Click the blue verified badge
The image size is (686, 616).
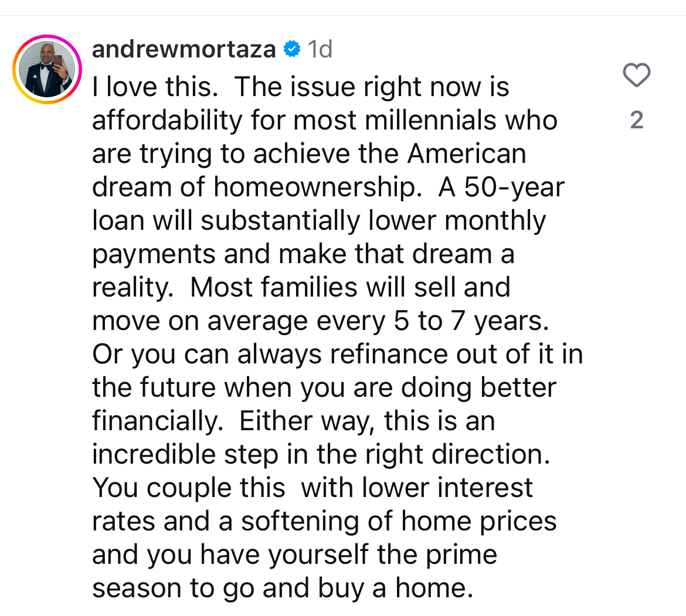pyautogui.click(x=291, y=49)
